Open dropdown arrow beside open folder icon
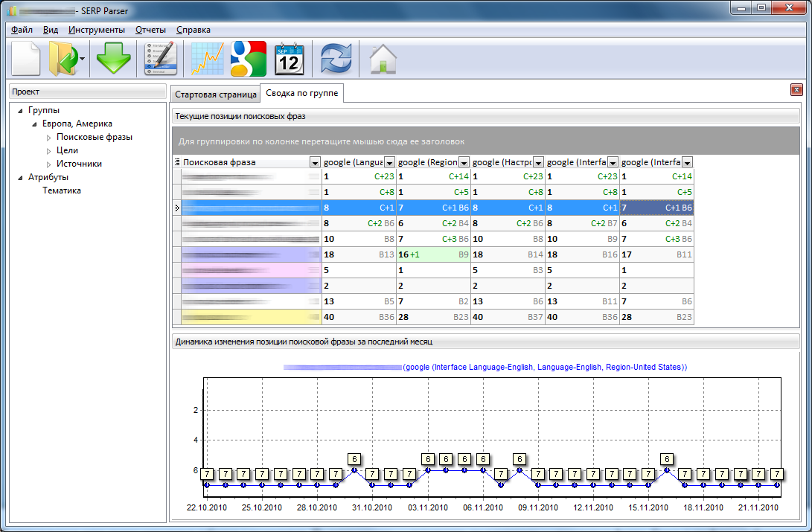 pyautogui.click(x=83, y=59)
